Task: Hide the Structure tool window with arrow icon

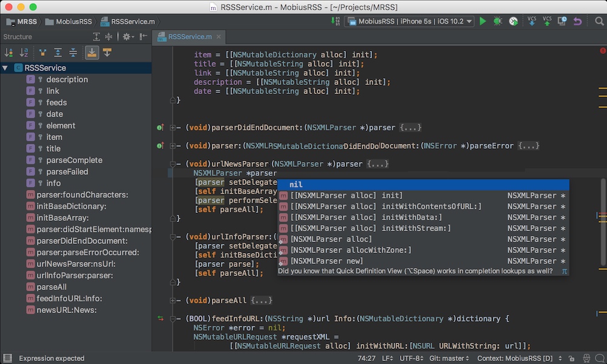Action: [x=143, y=37]
